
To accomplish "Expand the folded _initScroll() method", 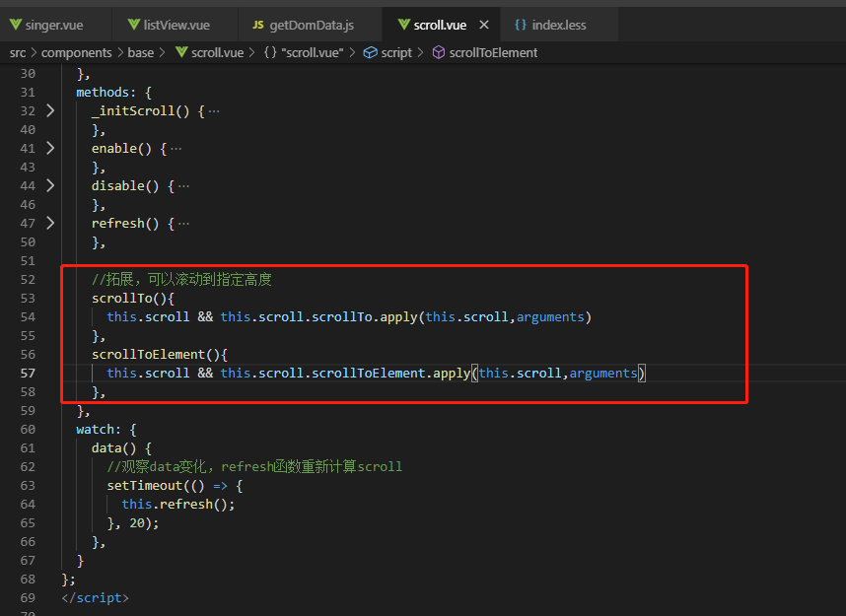I will [50, 110].
